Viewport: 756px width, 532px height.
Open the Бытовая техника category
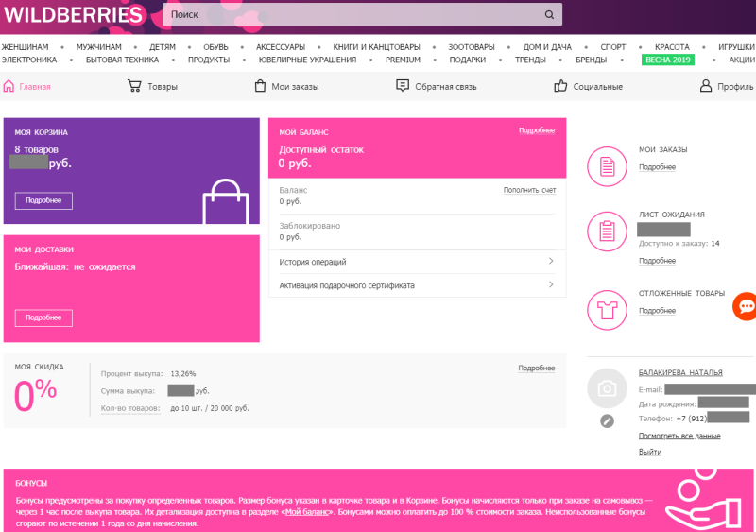click(x=123, y=60)
